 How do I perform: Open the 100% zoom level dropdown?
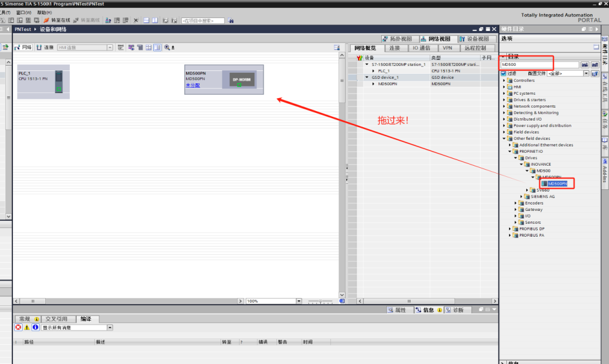pyautogui.click(x=299, y=301)
